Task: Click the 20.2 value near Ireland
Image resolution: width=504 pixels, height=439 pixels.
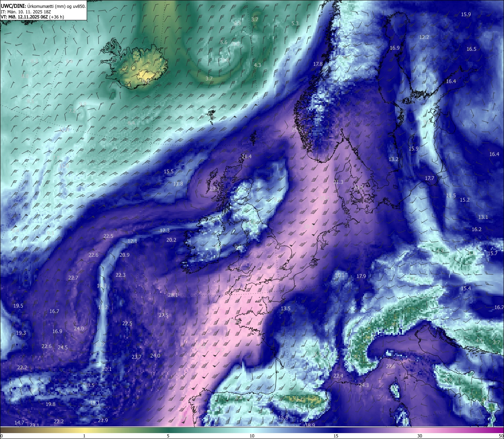Action: [171, 240]
